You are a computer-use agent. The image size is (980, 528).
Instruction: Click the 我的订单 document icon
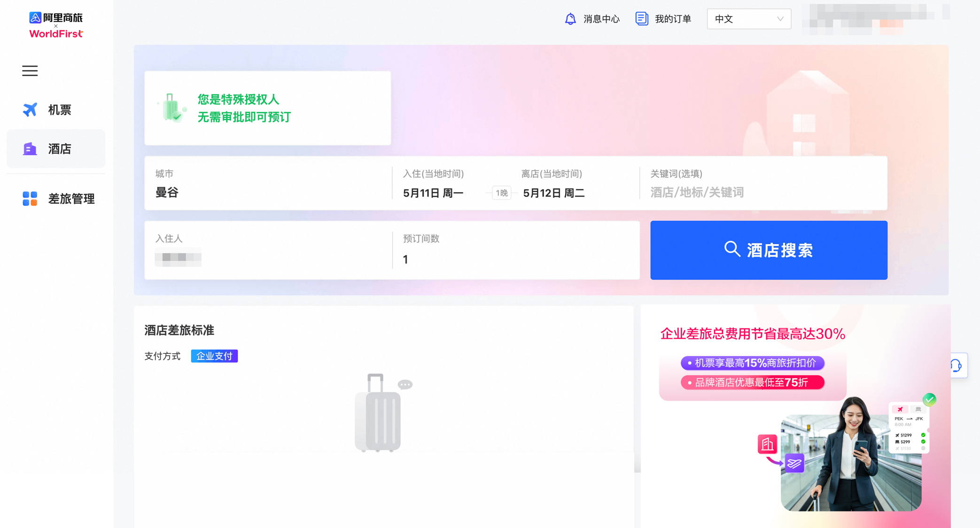[642, 19]
